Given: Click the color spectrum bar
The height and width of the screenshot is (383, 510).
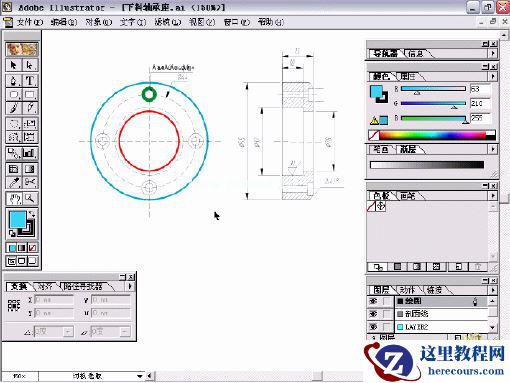Looking at the screenshot, I should click(x=432, y=135).
